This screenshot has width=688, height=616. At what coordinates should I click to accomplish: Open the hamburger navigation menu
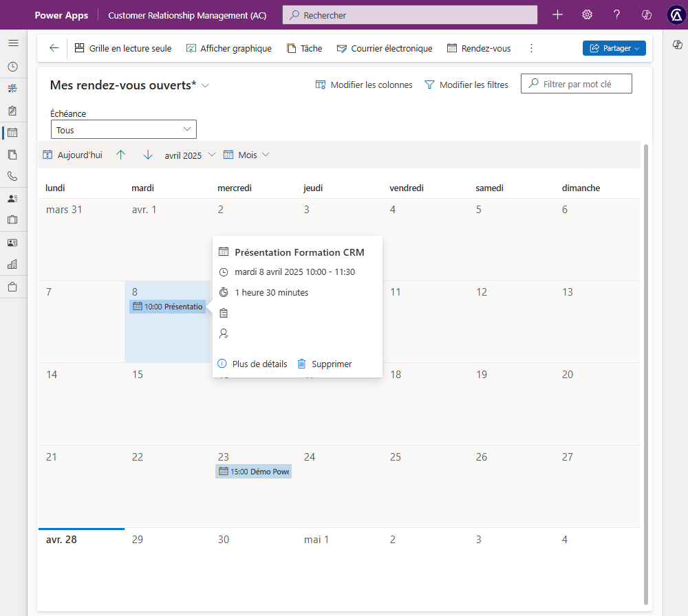12,43
